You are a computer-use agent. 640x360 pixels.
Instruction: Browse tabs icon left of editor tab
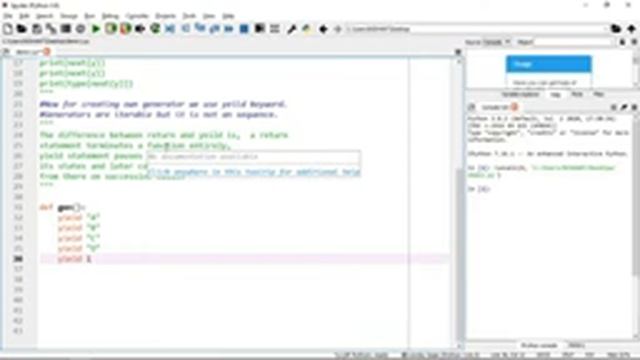[x=6, y=52]
